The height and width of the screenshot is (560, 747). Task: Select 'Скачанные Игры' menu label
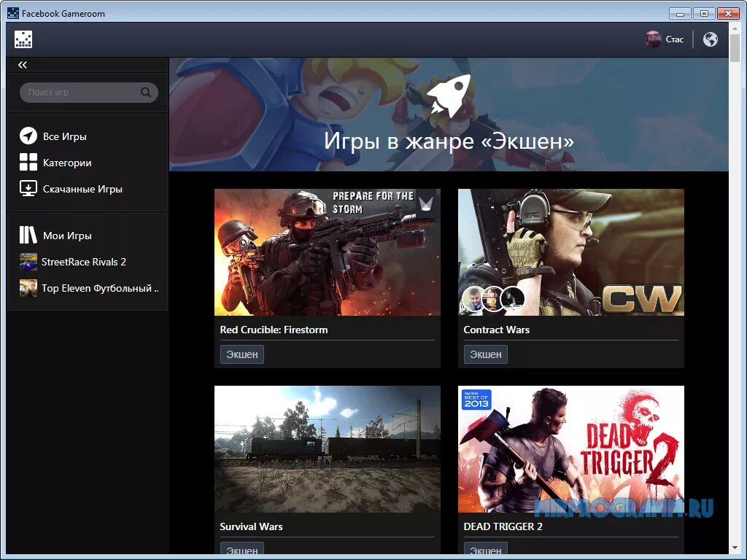[82, 189]
